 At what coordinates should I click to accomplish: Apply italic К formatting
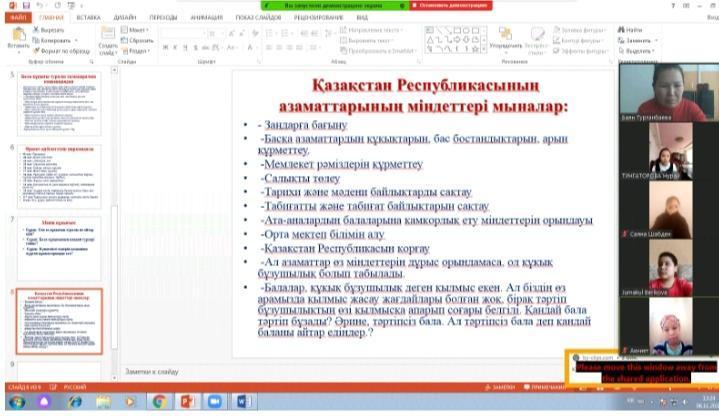(175, 47)
